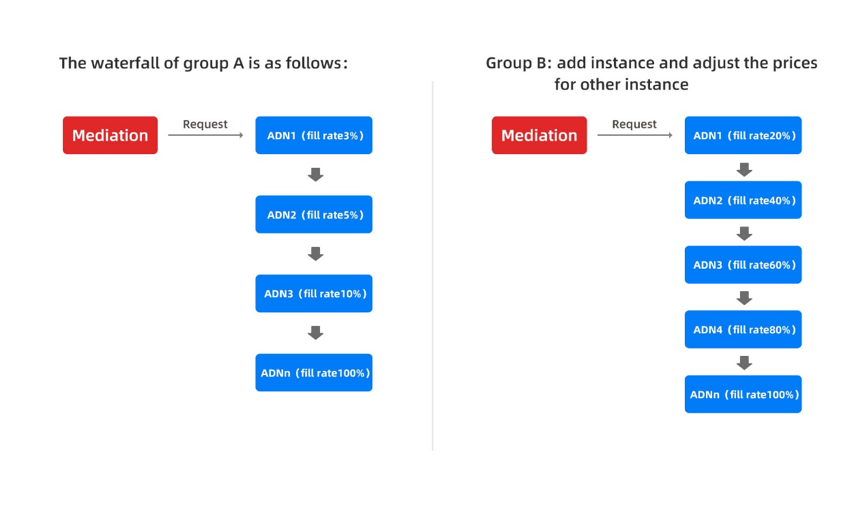Image resolution: width=864 pixels, height=520 pixels.
Task: Click down arrow below ADN3 fill rate 60%
Action: [x=744, y=298]
